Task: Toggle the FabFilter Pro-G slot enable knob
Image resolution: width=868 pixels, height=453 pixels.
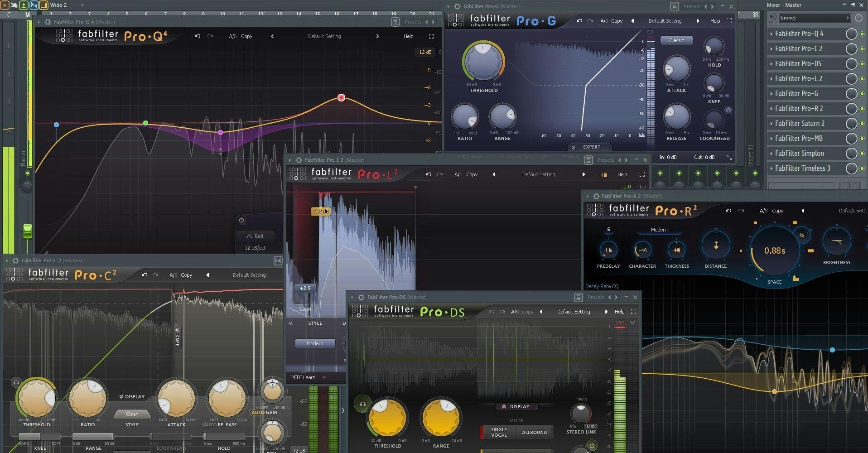Action: (852, 93)
